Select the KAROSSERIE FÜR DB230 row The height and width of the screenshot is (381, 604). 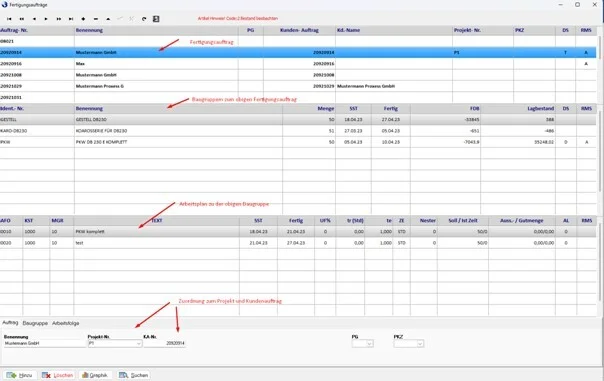tap(298, 131)
